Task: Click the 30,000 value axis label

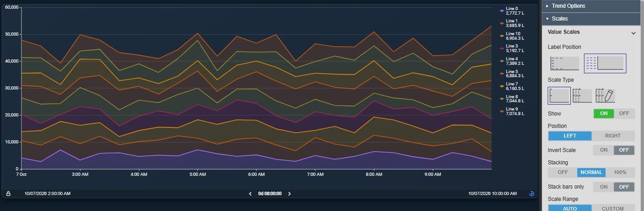Action: (11, 88)
